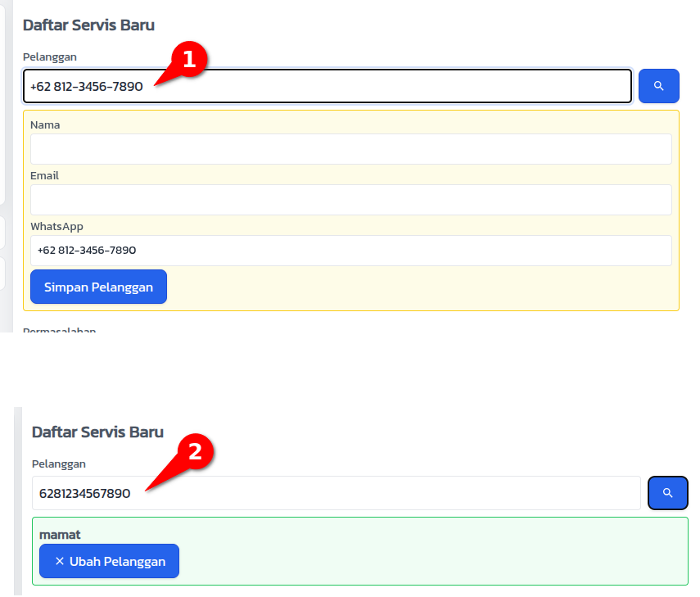Focus the empty Email input field
The height and width of the screenshot is (597, 700).
pos(351,200)
